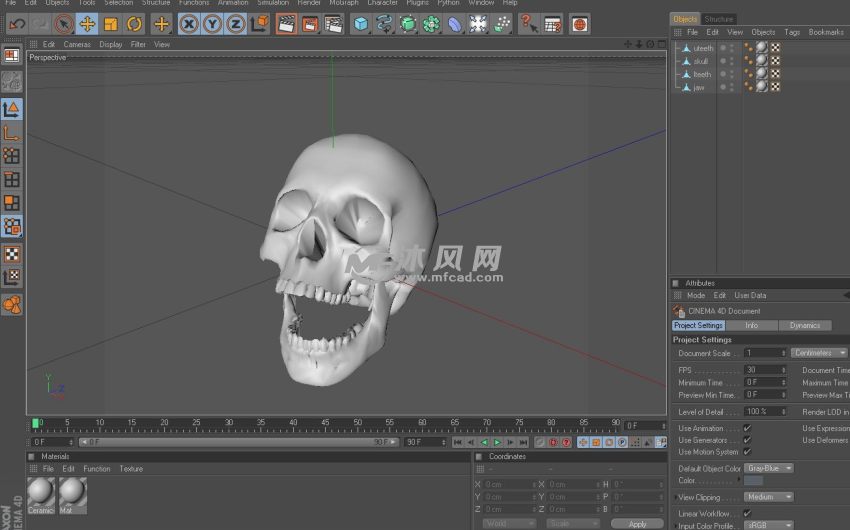
Task: Open the MoGraph menu
Action: [x=343, y=3]
